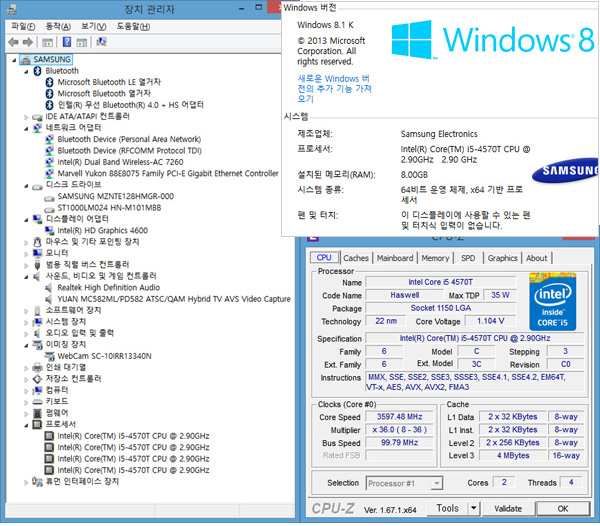Switch to the About tab in CPU-Z
Image resolution: width=600 pixels, height=526 pixels.
click(536, 258)
